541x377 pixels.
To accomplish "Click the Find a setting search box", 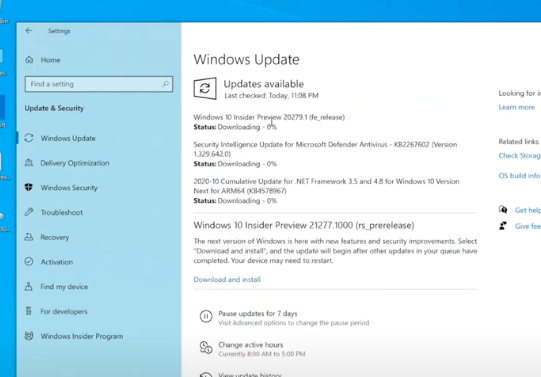I will pyautogui.click(x=99, y=84).
